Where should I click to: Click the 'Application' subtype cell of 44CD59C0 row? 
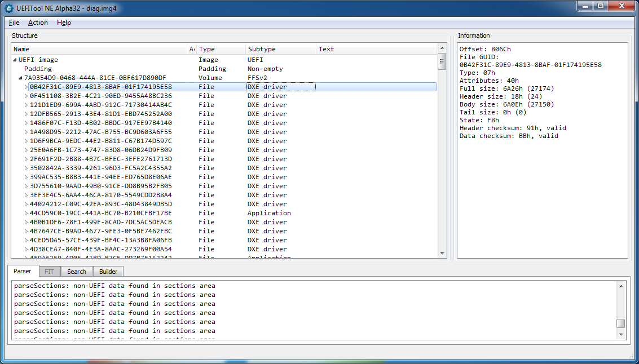pos(269,213)
